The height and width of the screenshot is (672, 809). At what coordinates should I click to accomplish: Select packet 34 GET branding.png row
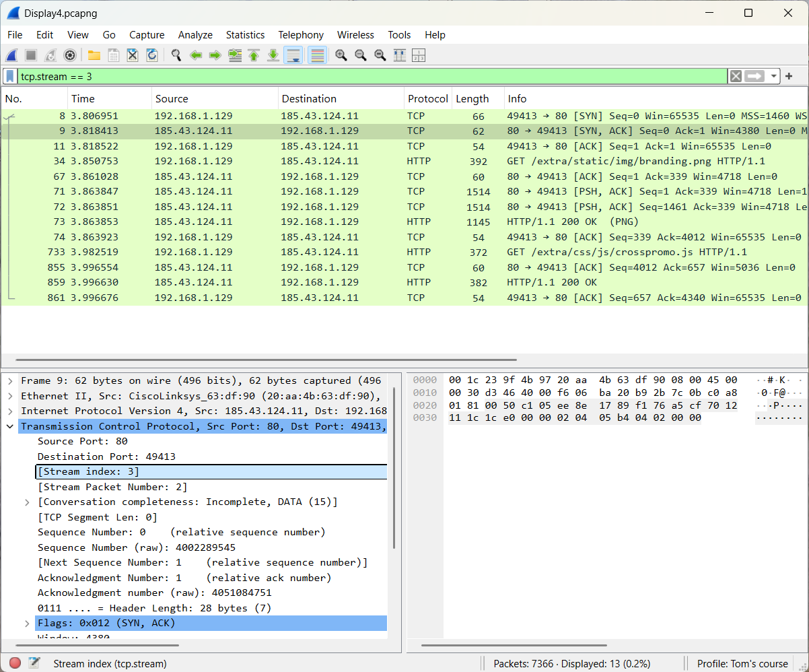click(x=404, y=161)
